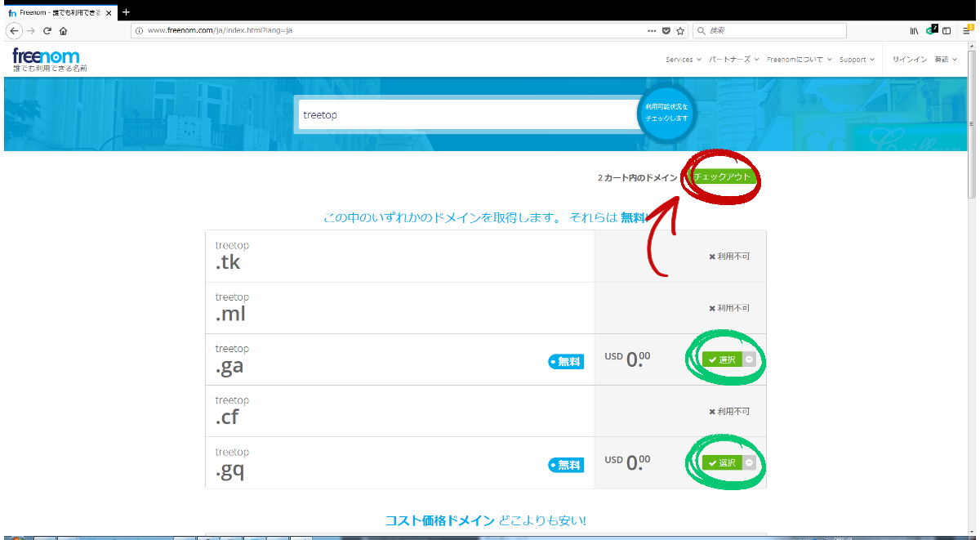Click the domain search field containing treetop
Viewport: 980px width, 540px height.
coord(467,115)
